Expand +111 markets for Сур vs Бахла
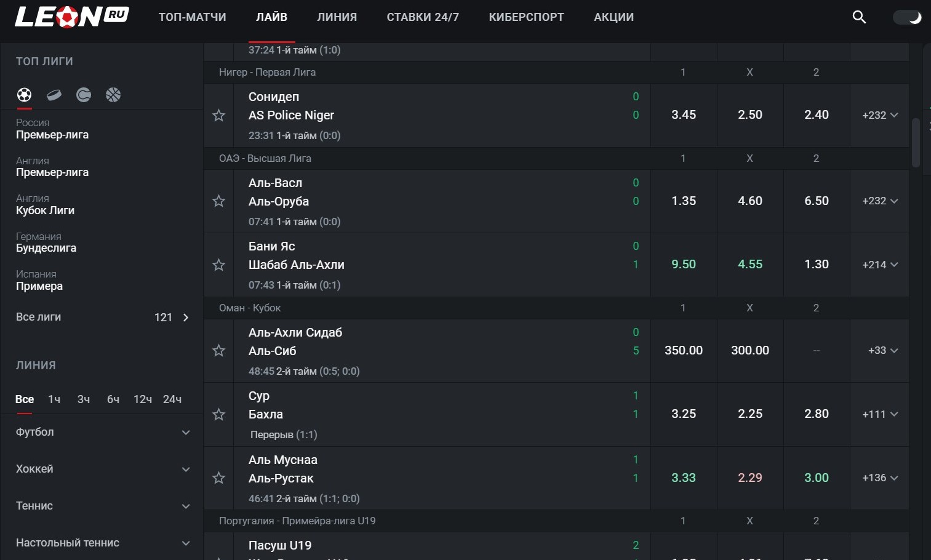This screenshot has height=560, width=931. click(880, 414)
